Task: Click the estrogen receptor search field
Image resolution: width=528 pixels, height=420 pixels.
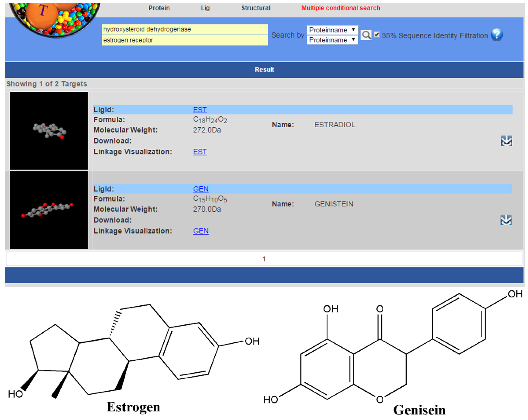Action: pyautogui.click(x=184, y=40)
